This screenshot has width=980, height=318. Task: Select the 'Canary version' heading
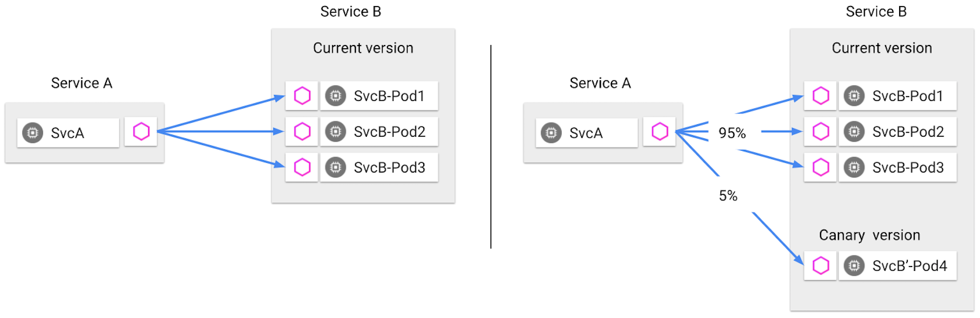(869, 235)
